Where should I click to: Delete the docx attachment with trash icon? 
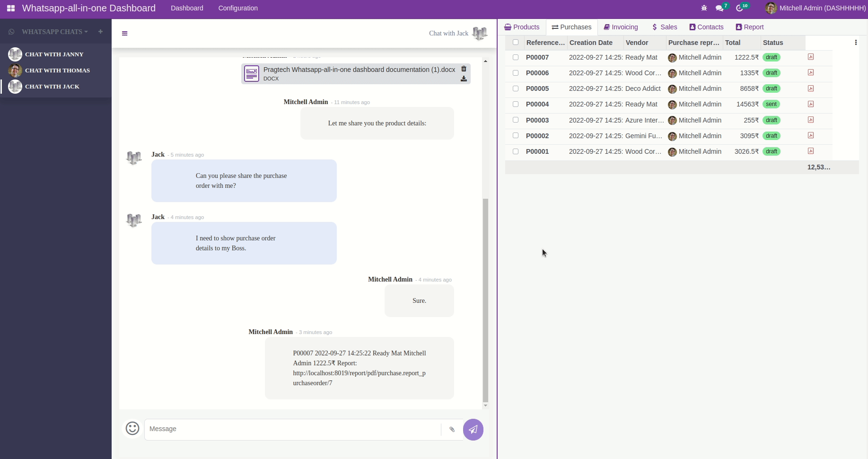point(464,69)
